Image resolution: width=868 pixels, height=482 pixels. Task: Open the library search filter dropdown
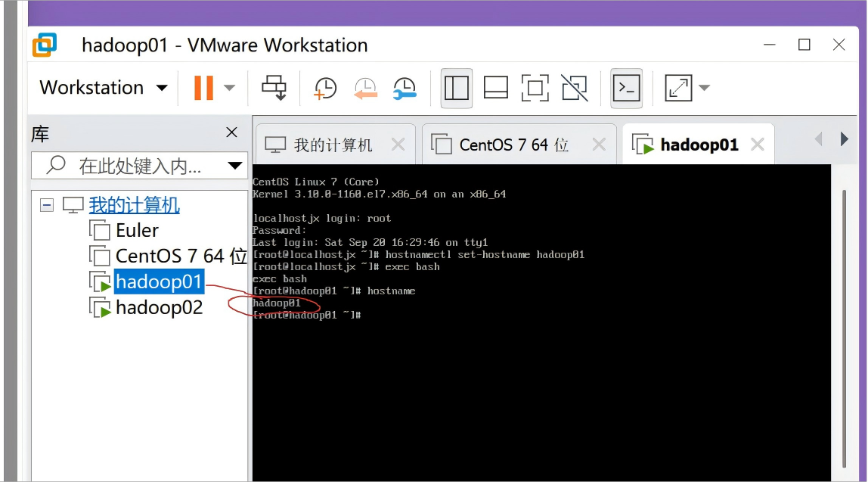point(235,165)
